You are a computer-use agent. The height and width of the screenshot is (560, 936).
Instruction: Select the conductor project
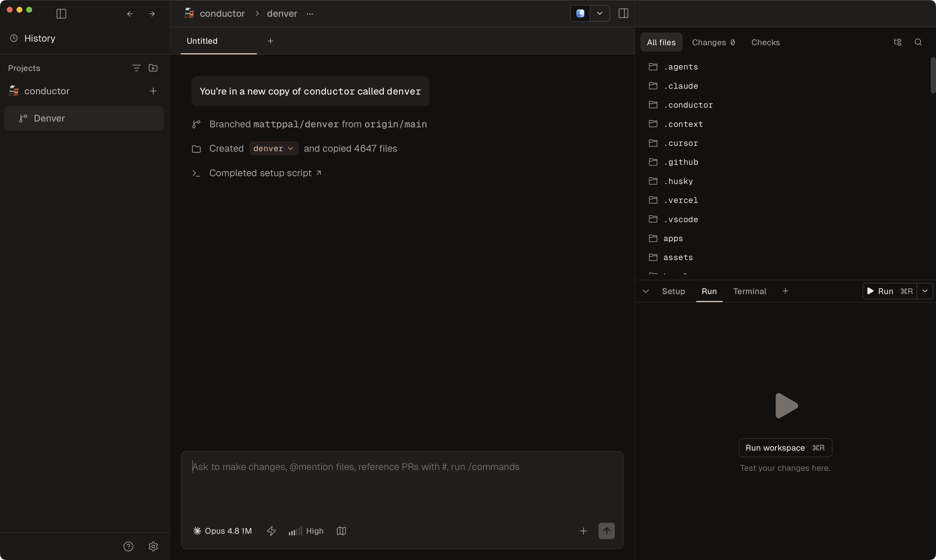coord(47,91)
